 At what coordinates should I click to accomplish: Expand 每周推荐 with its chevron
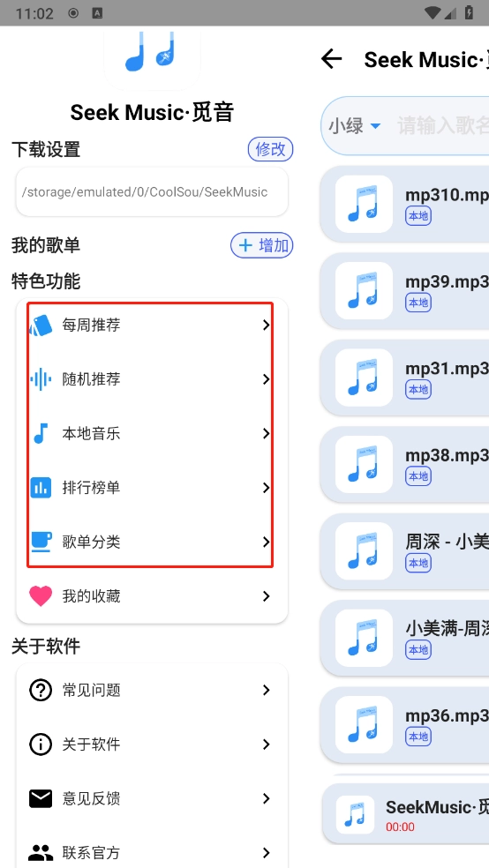coord(267,325)
